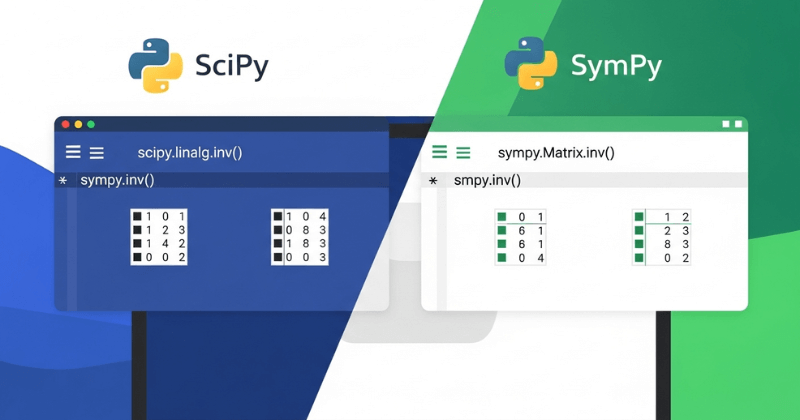Click the asterisk next to sympy.inv()
The height and width of the screenshot is (420, 800).
(x=63, y=181)
